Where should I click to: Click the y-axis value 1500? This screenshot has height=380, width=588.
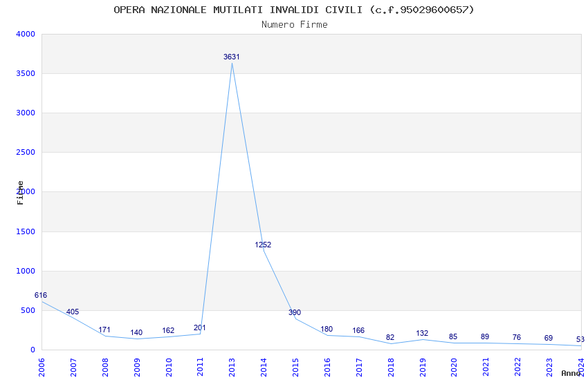(26, 231)
